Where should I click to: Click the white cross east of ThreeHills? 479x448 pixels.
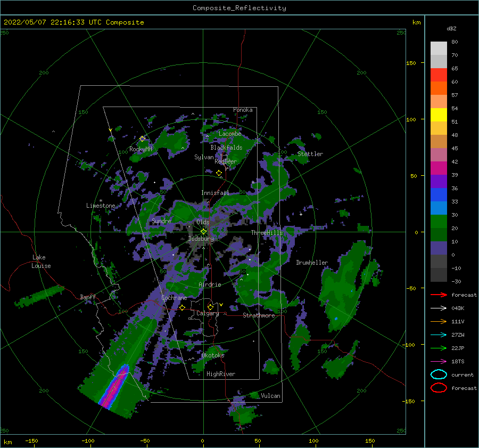coord(301,214)
